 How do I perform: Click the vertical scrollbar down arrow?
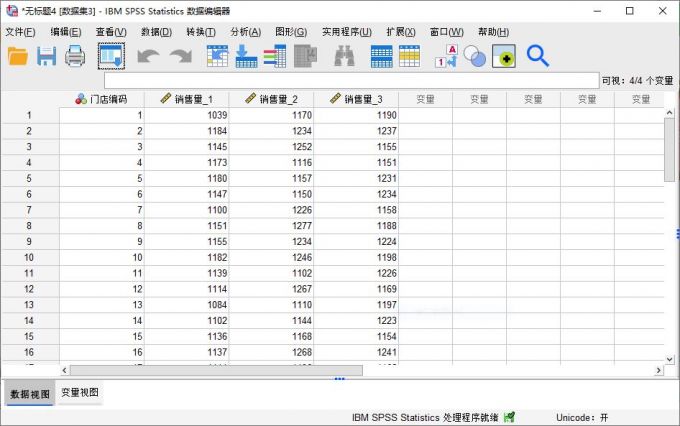[x=671, y=357]
